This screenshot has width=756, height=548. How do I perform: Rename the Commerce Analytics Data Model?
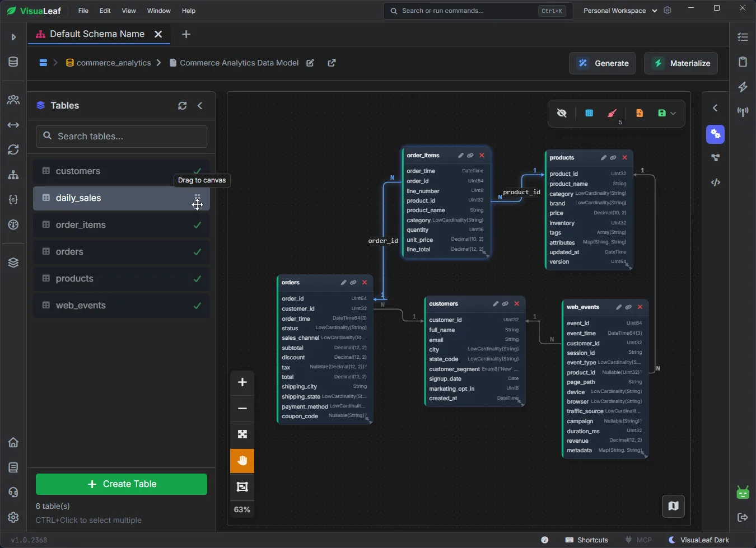point(310,63)
